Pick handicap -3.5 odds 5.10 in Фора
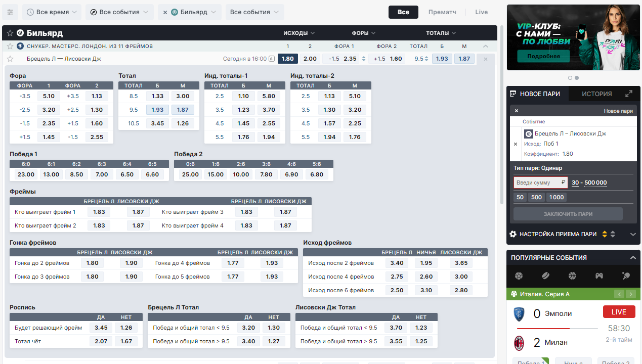Image resolution: width=642 pixels, height=364 pixels. [49, 96]
